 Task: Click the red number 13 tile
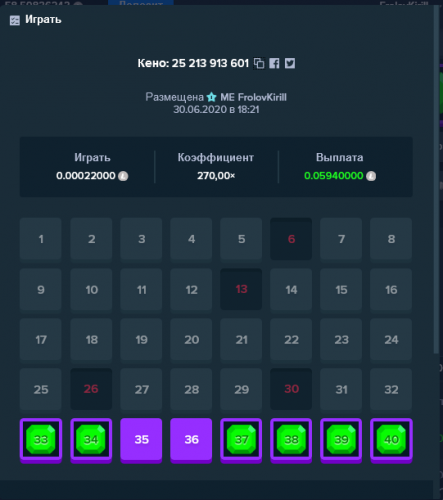coord(241,289)
